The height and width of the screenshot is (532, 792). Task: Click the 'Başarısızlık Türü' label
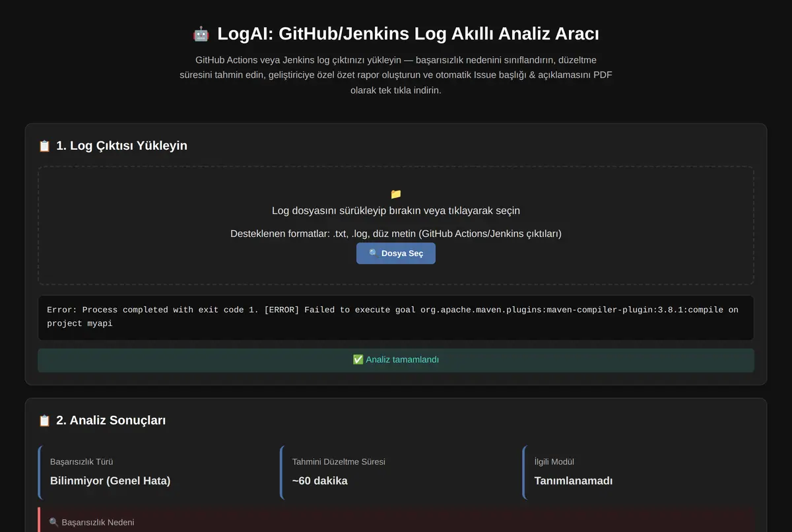click(81, 462)
